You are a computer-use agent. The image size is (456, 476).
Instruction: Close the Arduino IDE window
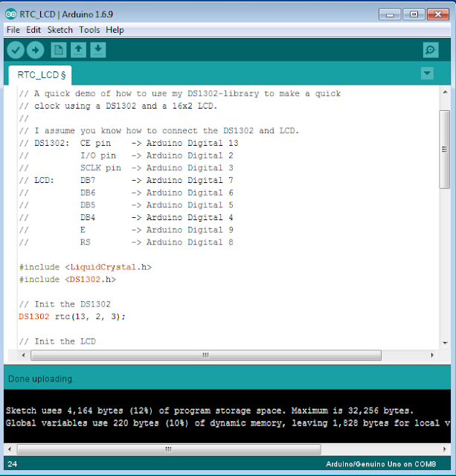(x=438, y=14)
